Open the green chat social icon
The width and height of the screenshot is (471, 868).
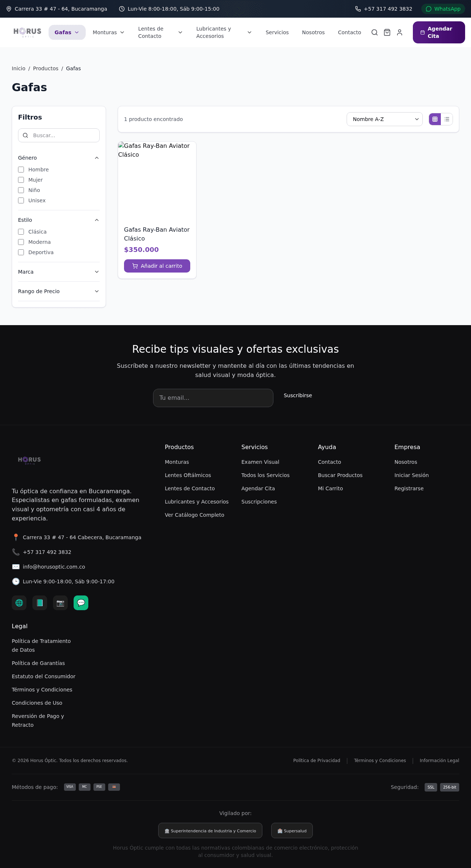(x=81, y=603)
